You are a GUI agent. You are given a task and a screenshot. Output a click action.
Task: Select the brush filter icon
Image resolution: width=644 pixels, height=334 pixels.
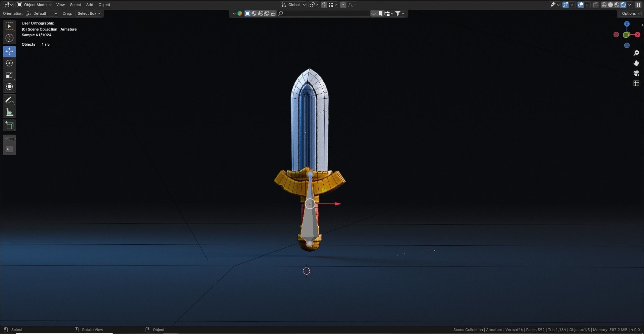[x=273, y=13]
